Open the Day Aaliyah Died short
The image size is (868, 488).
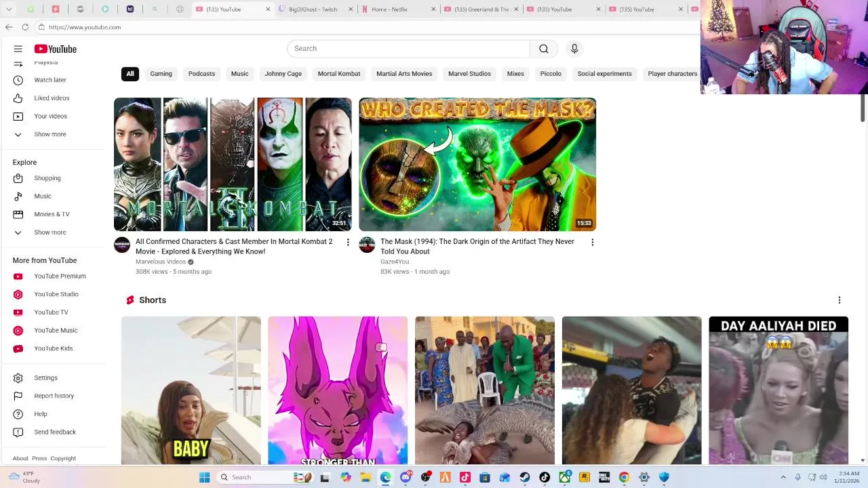point(778,390)
